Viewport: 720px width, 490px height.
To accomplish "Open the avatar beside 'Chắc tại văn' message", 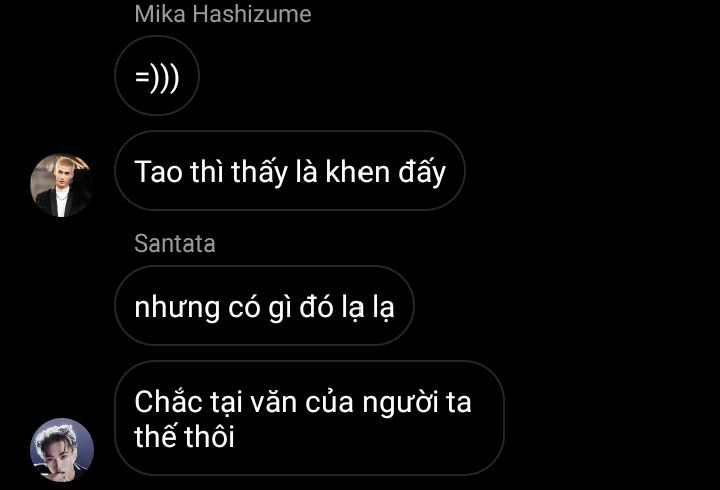I will pyautogui.click(x=62, y=450).
